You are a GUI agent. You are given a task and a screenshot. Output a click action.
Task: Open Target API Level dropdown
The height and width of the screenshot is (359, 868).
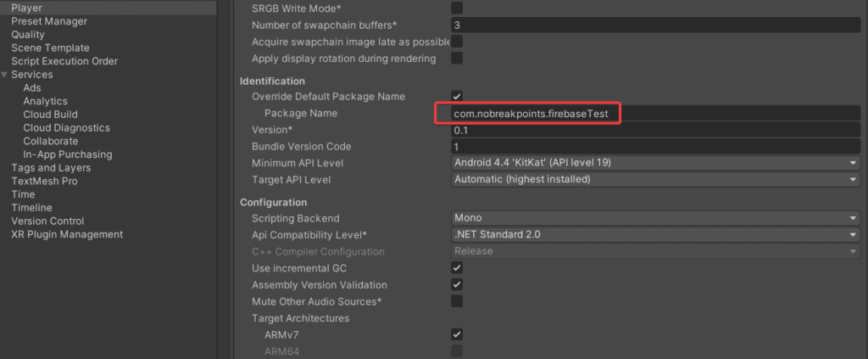[x=655, y=180]
